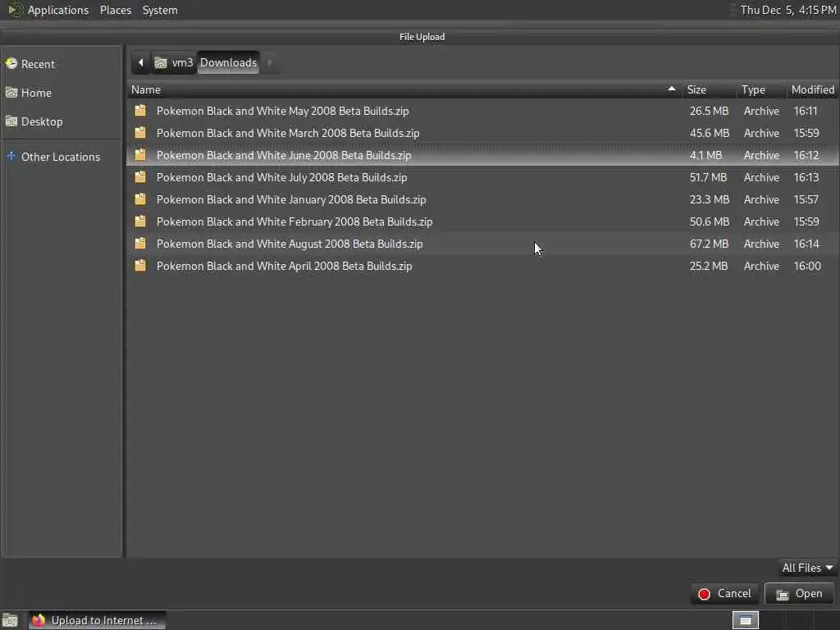Navigate to the vm3 path segment
840x630 pixels.
(175, 62)
